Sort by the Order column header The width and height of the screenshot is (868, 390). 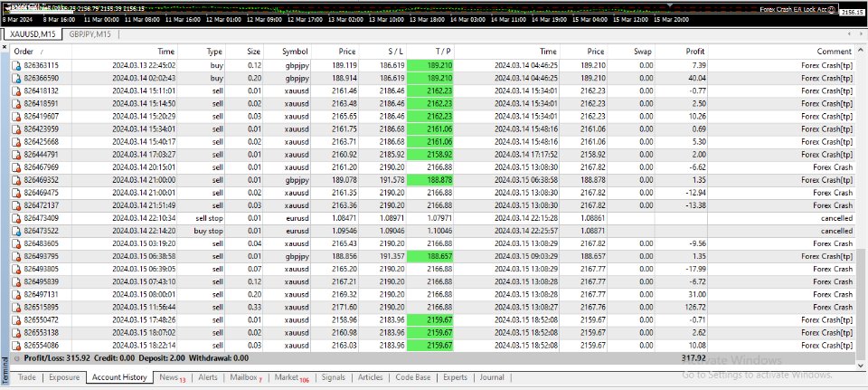click(x=41, y=52)
